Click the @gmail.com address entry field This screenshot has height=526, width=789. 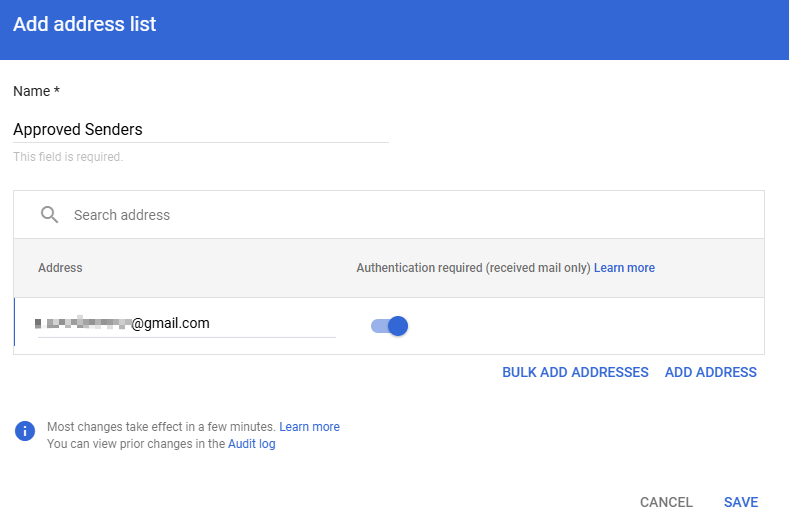point(186,323)
